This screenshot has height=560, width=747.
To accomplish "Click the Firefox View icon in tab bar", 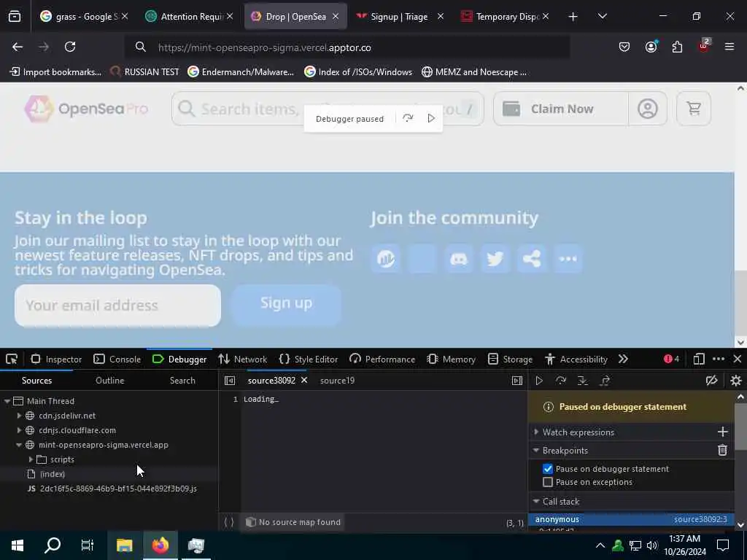I will pos(15,17).
